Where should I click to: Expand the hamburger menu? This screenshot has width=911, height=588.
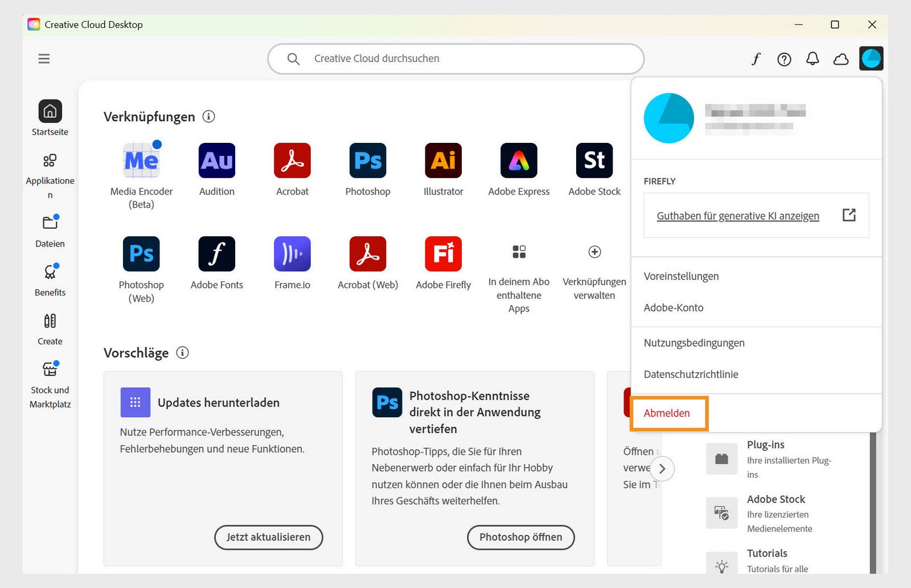44,59
